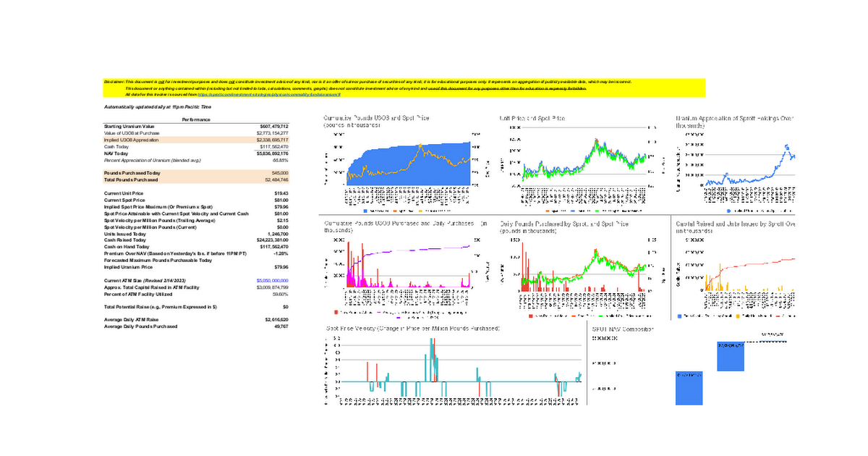Select the $19.43 unit price value
This screenshot has height=456, width=868.
pyautogui.click(x=282, y=194)
